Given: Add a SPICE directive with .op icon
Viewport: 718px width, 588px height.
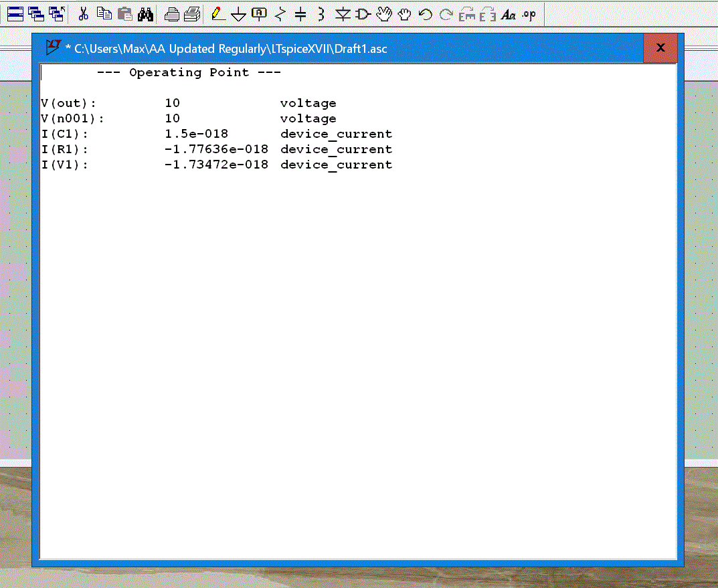Looking at the screenshot, I should coord(529,14).
